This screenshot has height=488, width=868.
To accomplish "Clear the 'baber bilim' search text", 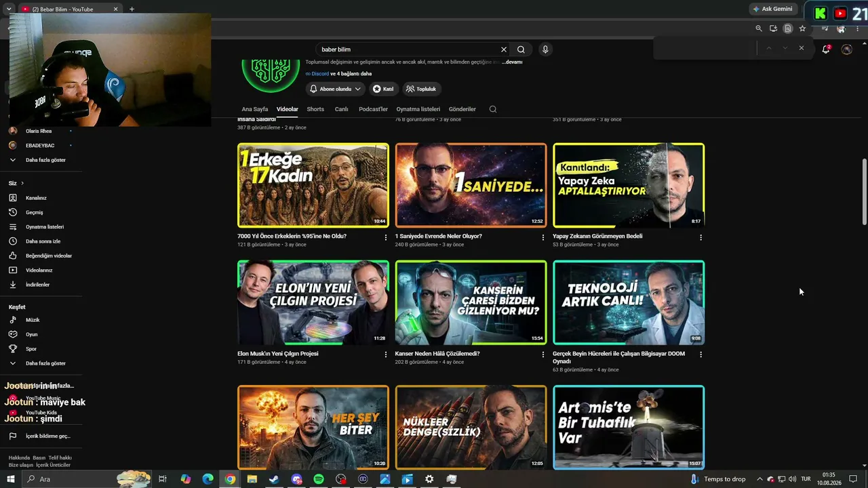I will click(x=504, y=49).
